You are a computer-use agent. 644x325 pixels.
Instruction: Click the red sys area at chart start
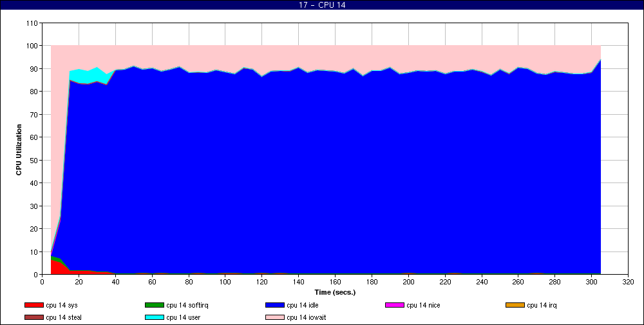pyautogui.click(x=55, y=266)
